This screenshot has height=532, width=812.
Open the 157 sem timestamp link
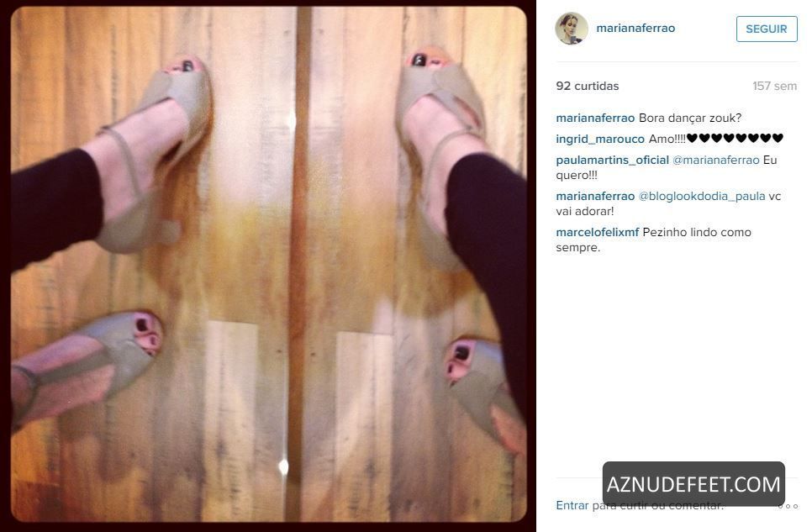775,86
